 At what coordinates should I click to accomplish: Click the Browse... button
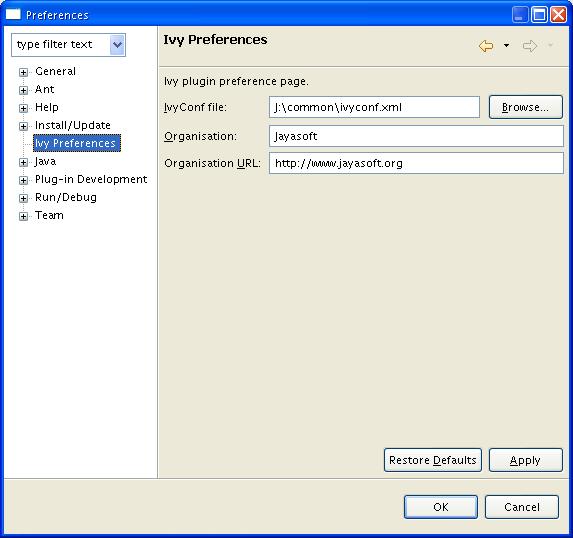[525, 107]
